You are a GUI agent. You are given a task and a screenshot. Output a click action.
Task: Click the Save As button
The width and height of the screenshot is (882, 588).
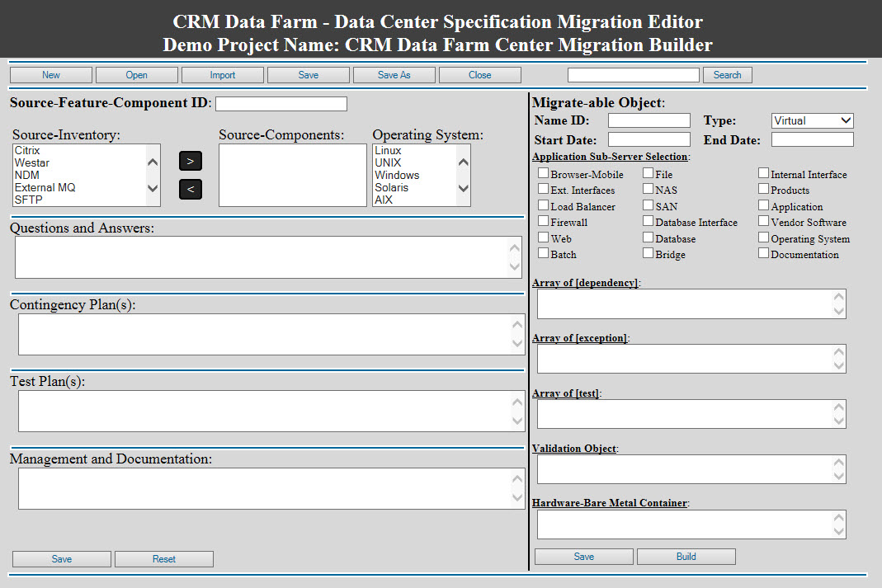click(394, 74)
